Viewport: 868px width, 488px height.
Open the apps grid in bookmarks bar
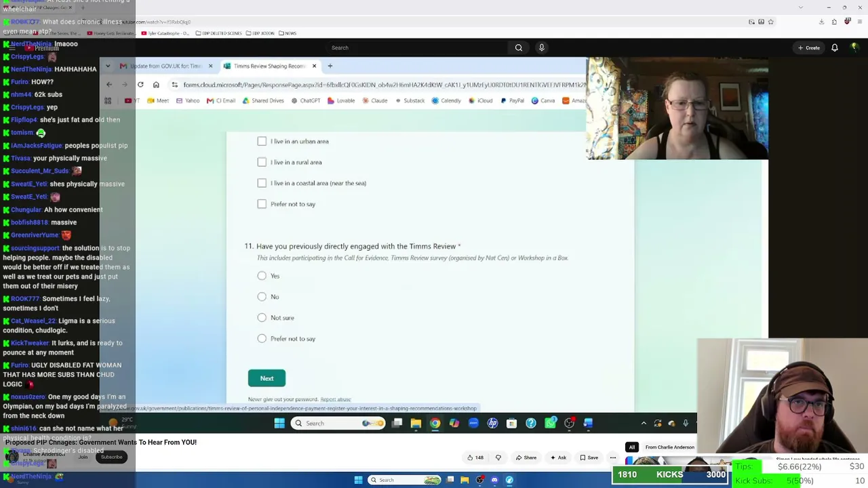[x=108, y=101]
